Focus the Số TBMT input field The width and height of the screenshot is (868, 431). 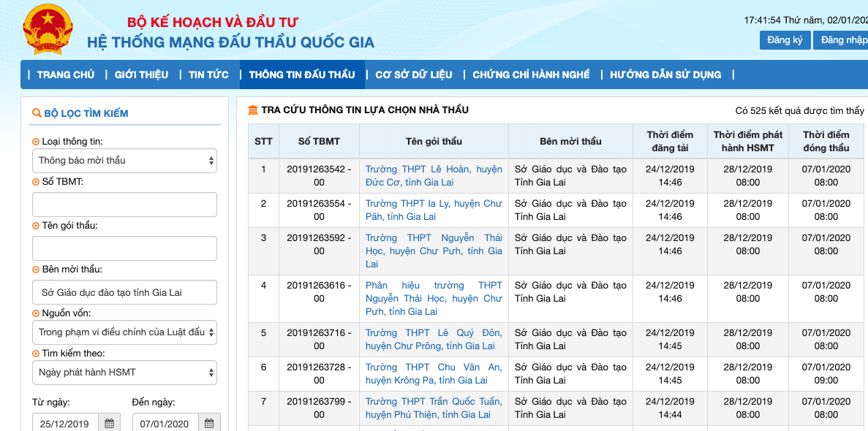[x=124, y=205]
